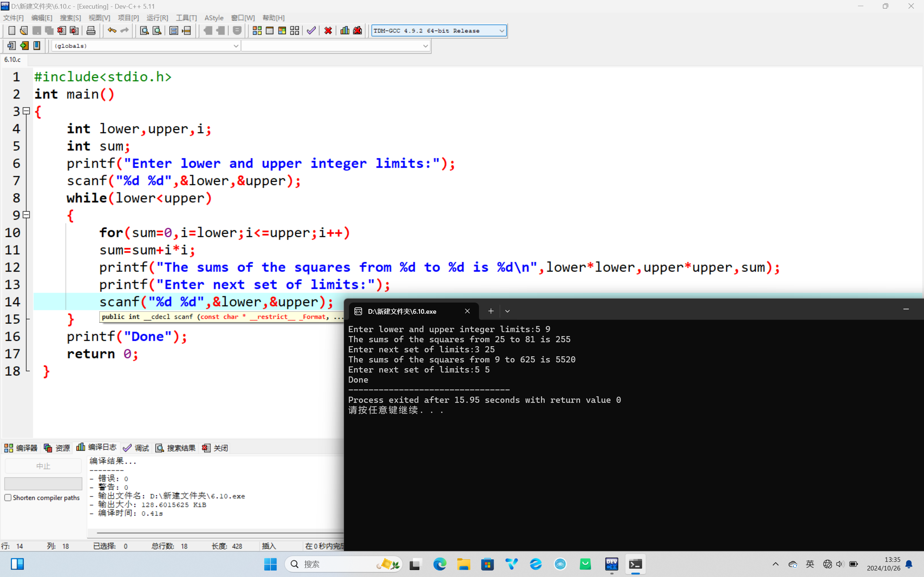Viewport: 924px width, 577px height.
Task: Open the empty members dropdown beside globals
Action: pyautogui.click(x=425, y=46)
